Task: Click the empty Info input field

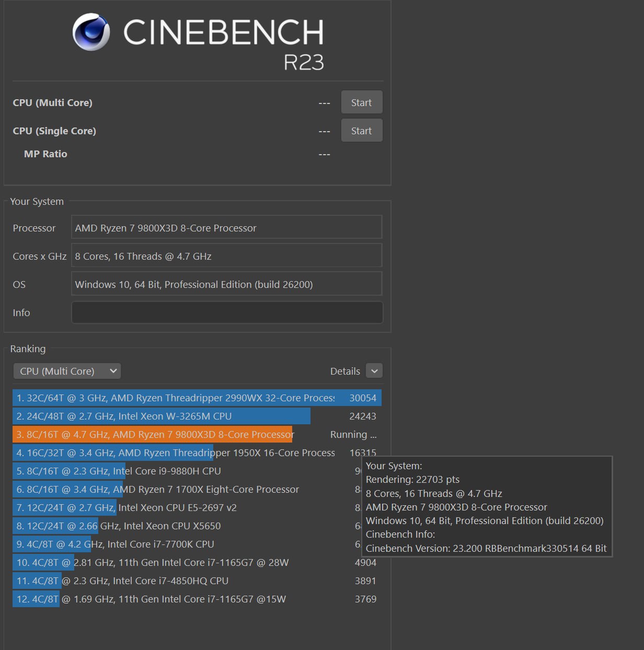Action: (226, 312)
